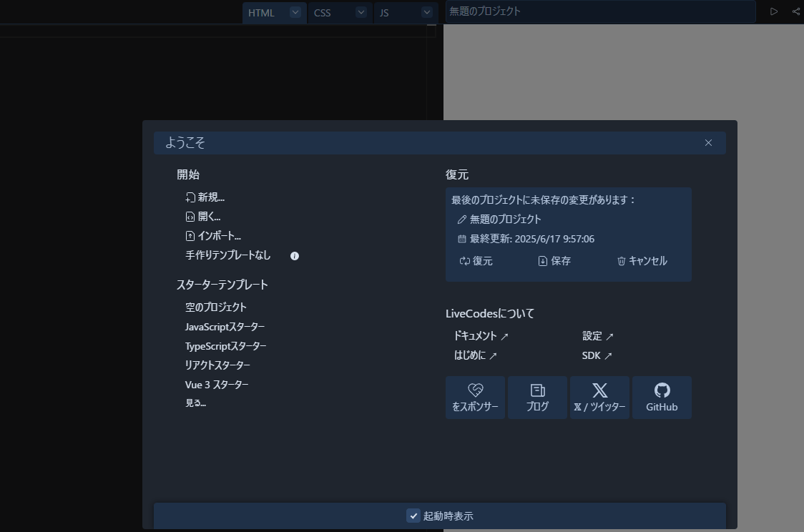The width and height of the screenshot is (804, 532).
Task: Click the info icon beside 手作りテンプレートなし
Action: (294, 256)
